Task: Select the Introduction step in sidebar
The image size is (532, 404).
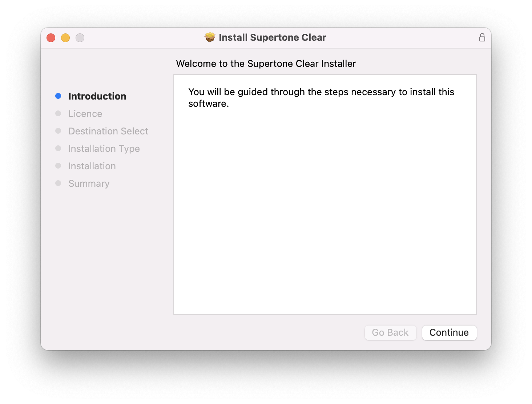Action: (x=97, y=96)
